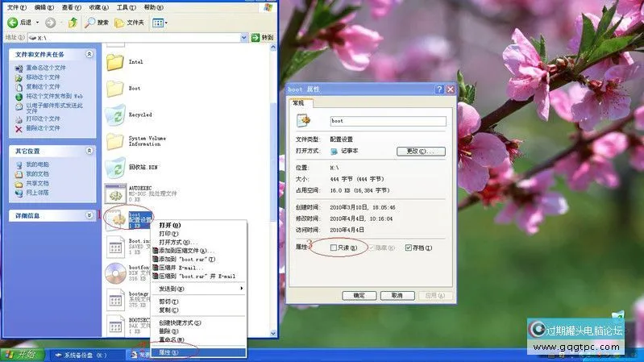Open the File menu
This screenshot has width=644, height=362.
(17, 7)
